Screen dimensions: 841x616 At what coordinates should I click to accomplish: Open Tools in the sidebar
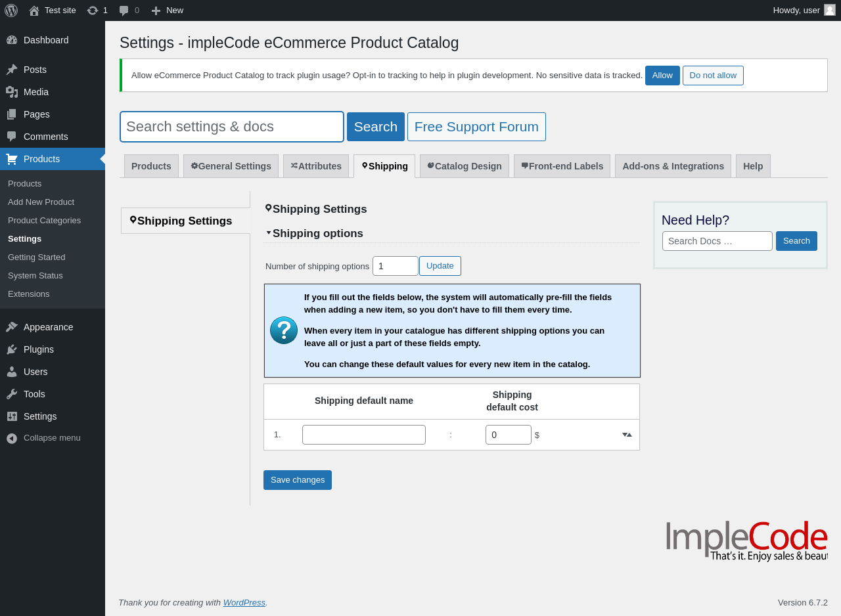[x=34, y=394]
